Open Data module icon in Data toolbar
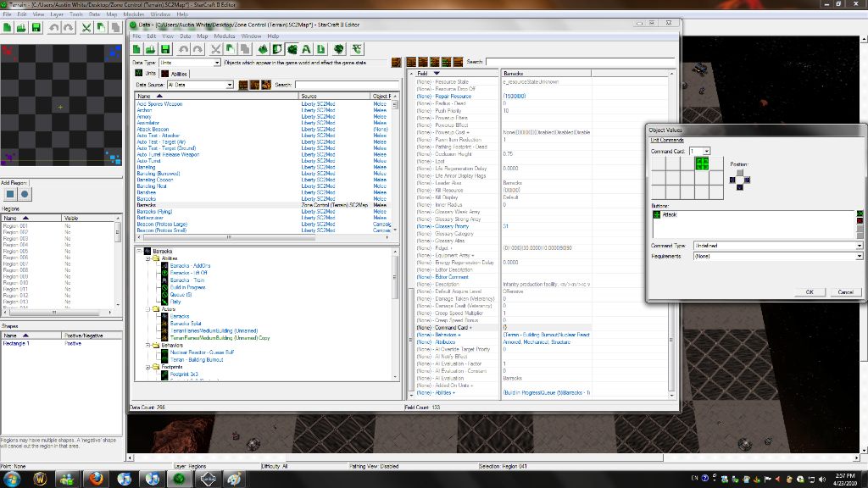Image resolution: width=868 pixels, height=488 pixels. click(x=292, y=49)
